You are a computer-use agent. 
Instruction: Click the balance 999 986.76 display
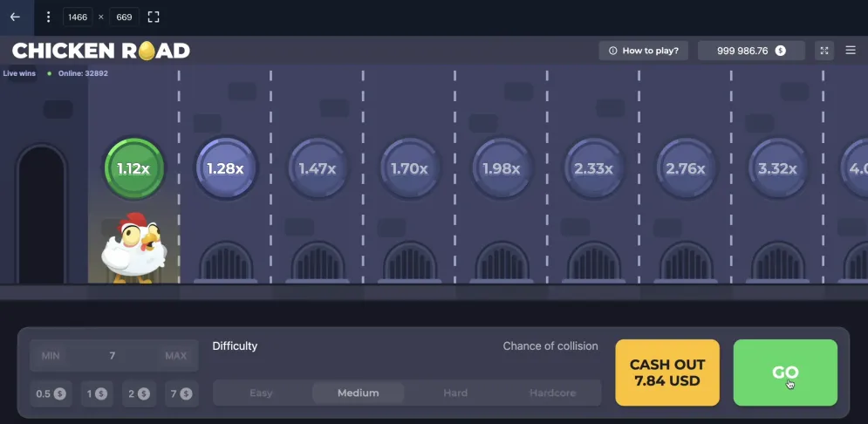click(x=751, y=51)
